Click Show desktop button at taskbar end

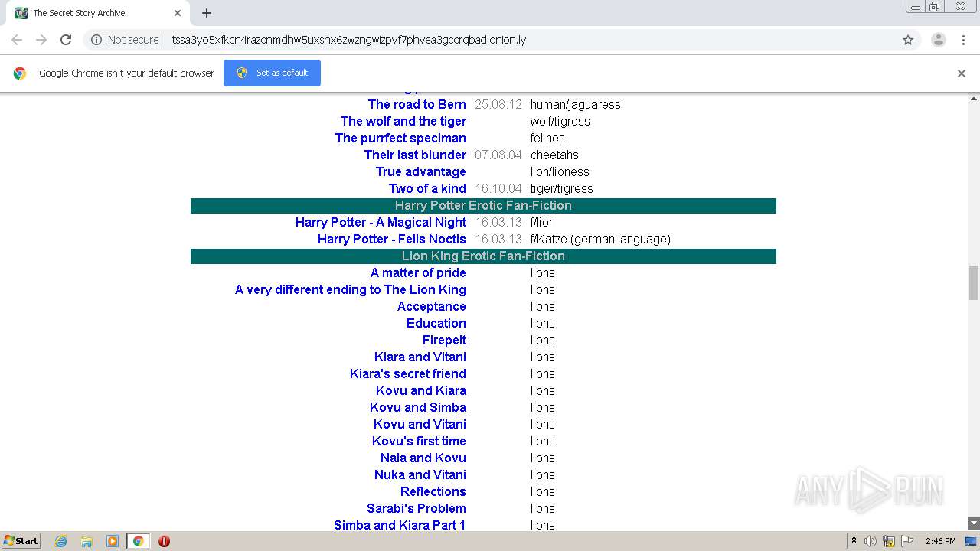tap(971, 541)
